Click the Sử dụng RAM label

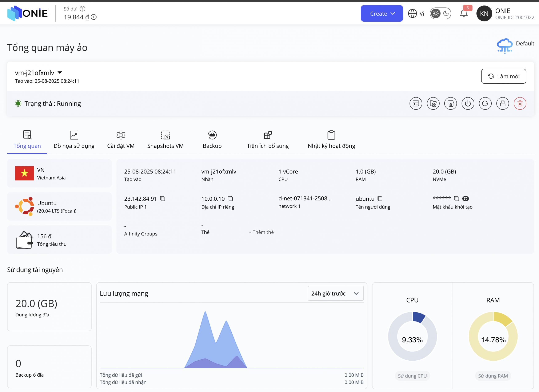(x=493, y=376)
